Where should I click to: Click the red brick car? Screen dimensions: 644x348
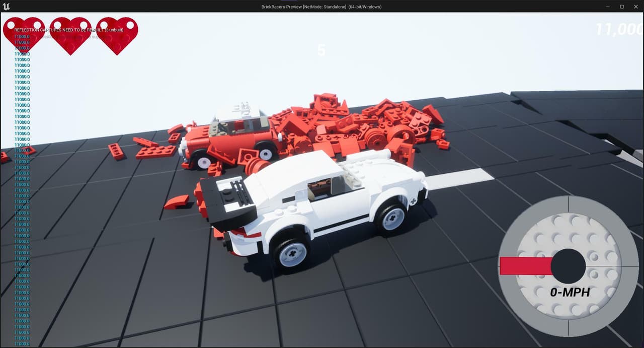click(x=230, y=135)
